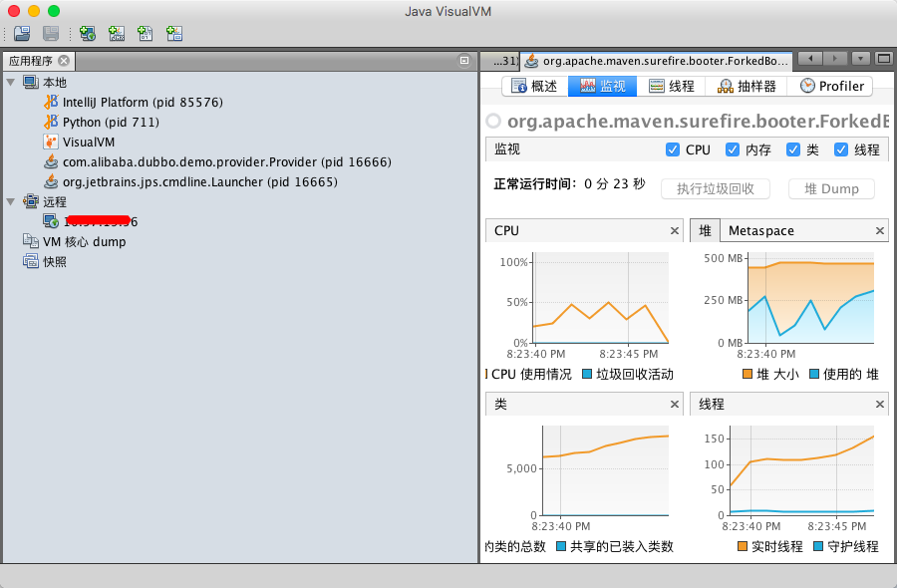Click the remote host computer icon

click(x=51, y=221)
